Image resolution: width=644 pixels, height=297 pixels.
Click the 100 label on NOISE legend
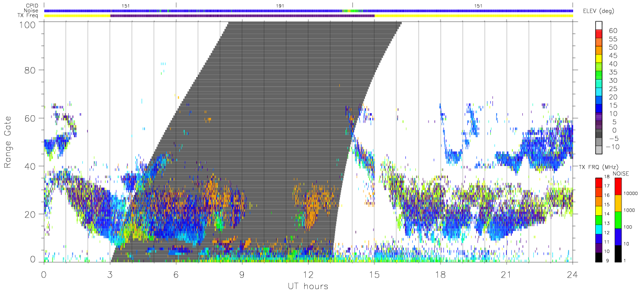coord(628,227)
